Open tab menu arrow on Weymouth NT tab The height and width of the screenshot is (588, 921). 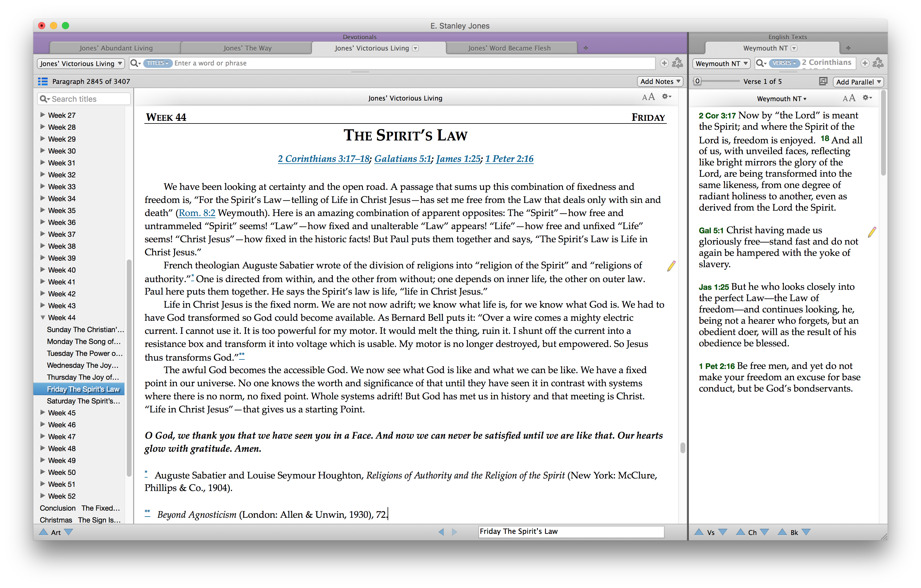pyautogui.click(x=794, y=48)
